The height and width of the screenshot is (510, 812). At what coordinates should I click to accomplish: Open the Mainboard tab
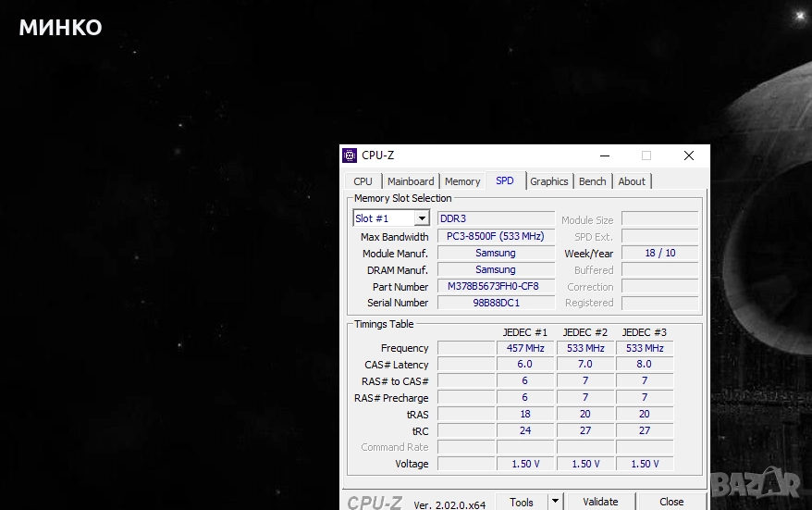[x=411, y=181]
